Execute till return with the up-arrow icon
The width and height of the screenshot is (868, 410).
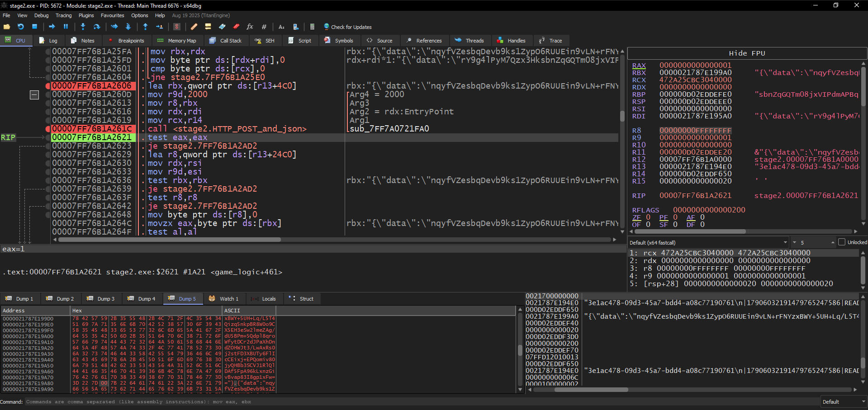[x=145, y=27]
